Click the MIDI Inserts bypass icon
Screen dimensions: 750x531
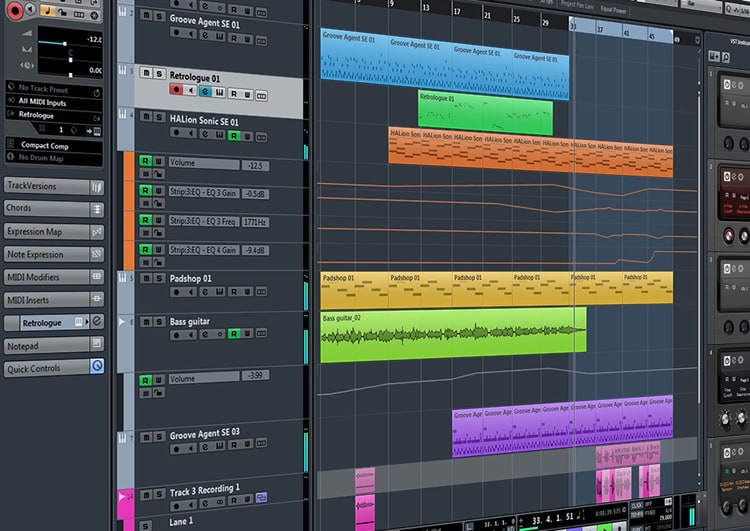pos(97,299)
